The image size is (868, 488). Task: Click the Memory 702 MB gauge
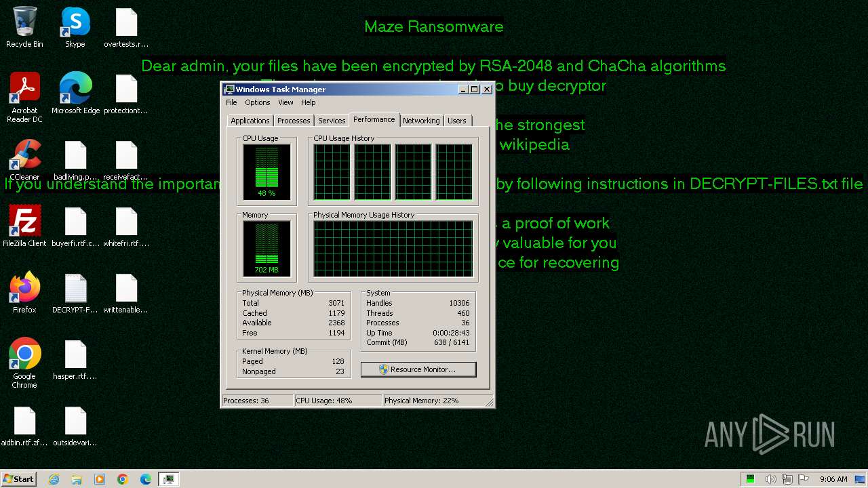point(267,249)
